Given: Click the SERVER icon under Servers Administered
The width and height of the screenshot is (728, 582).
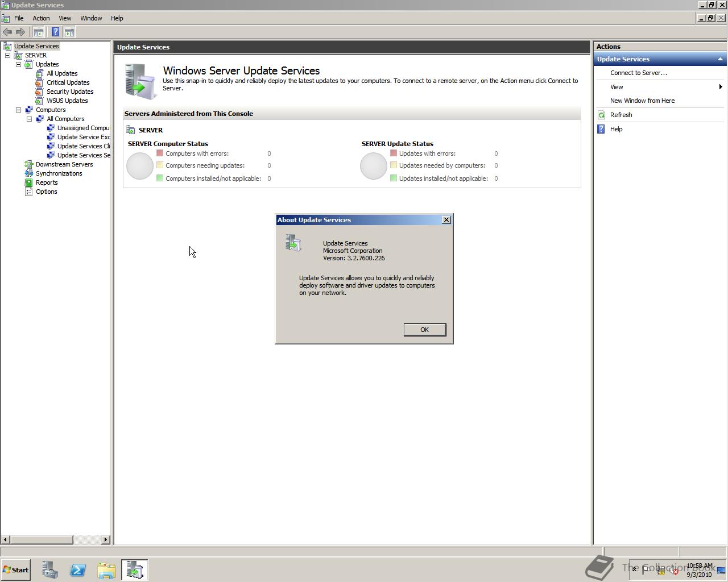Looking at the screenshot, I should (x=131, y=130).
